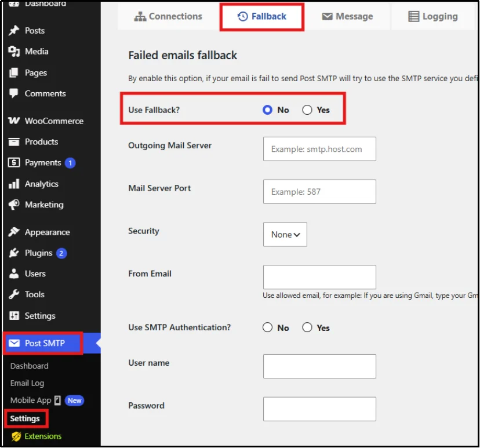Switch to the Fallback tab
Viewport: 480px width, 448px height.
pos(262,17)
